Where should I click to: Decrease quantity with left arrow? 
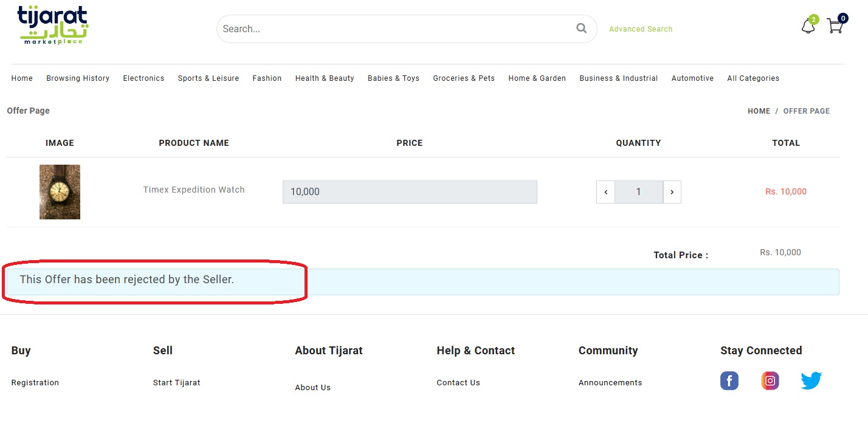click(x=605, y=192)
